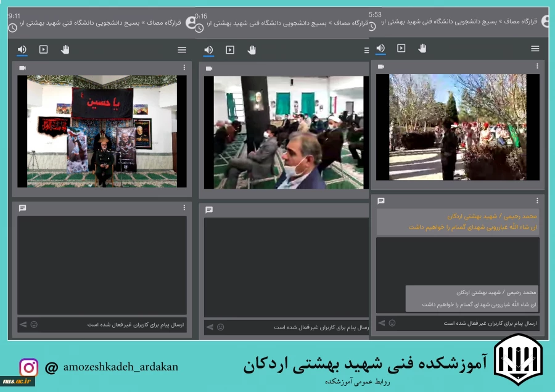Viewport: 555px width, 392px height.
Task: Click the clock icon in the left panel header
Action: pos(12,28)
